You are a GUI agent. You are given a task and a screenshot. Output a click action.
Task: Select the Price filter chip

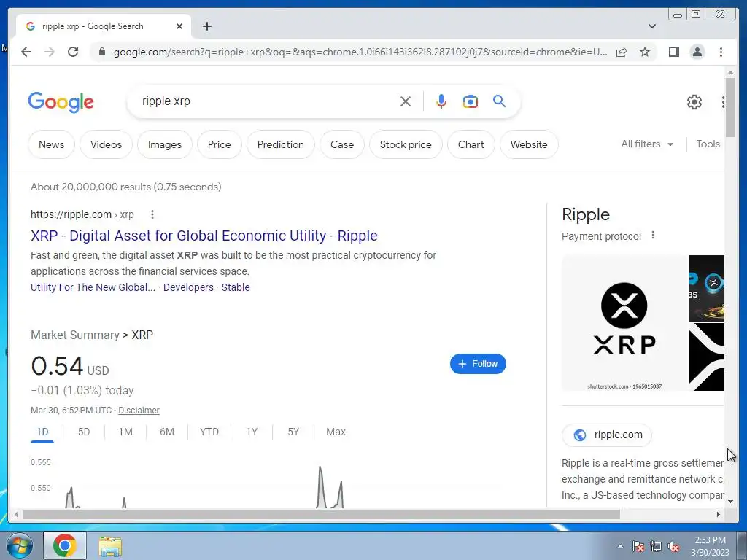tap(219, 144)
